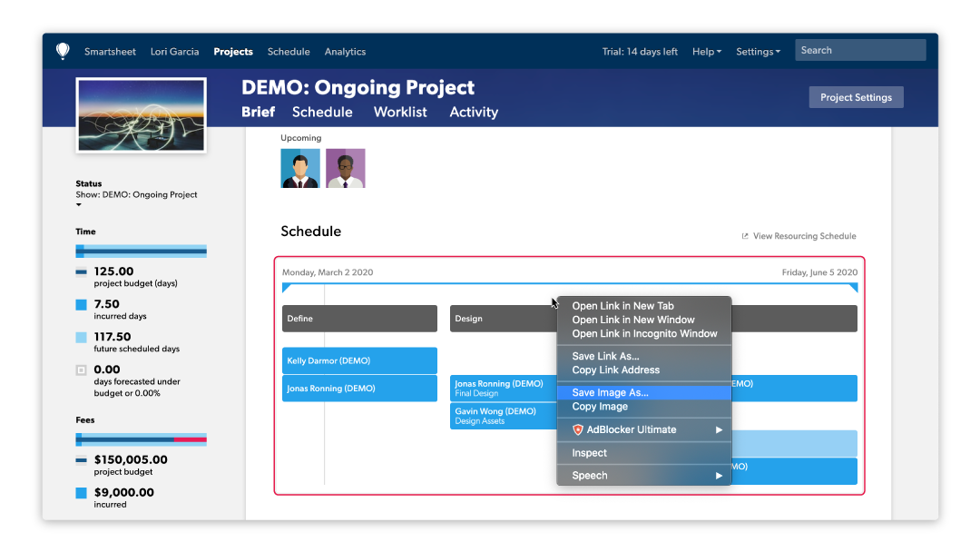Open first upcoming person avatar with blue background
This screenshot has height=552, width=980.
point(300,168)
